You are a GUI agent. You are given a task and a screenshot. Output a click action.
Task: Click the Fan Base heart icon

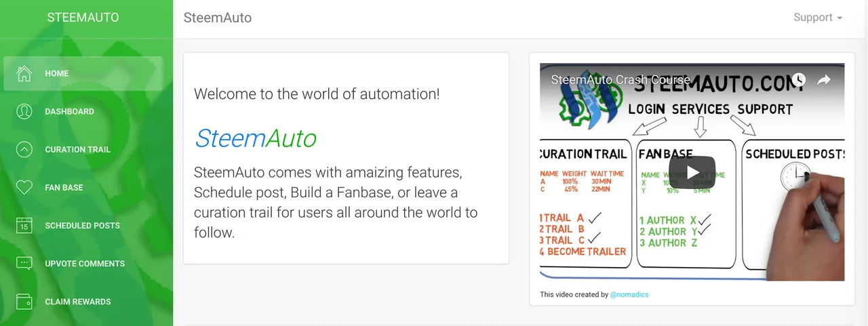pyautogui.click(x=24, y=187)
